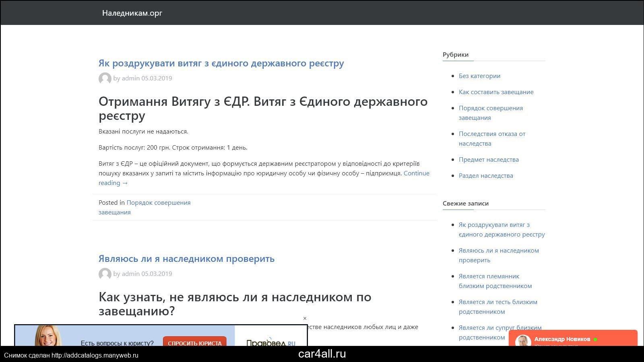Click the woman's photo in the banner ad
The width and height of the screenshot is (644, 362).
(47, 336)
